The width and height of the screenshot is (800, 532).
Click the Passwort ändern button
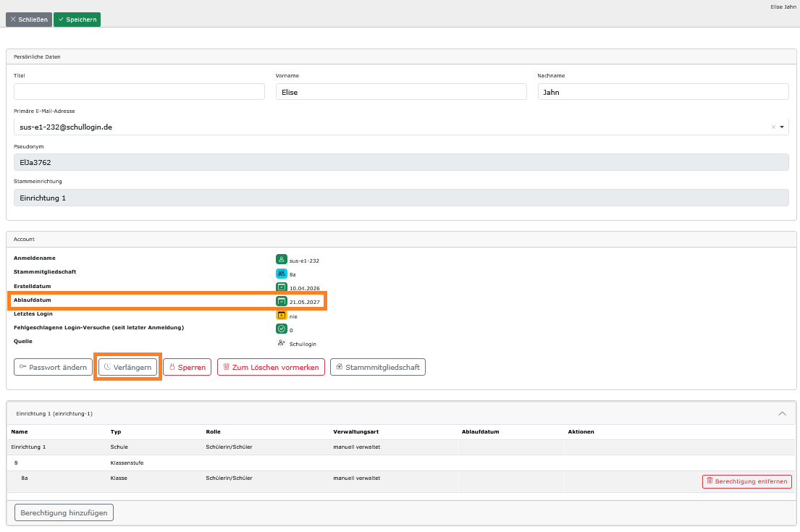pyautogui.click(x=53, y=367)
